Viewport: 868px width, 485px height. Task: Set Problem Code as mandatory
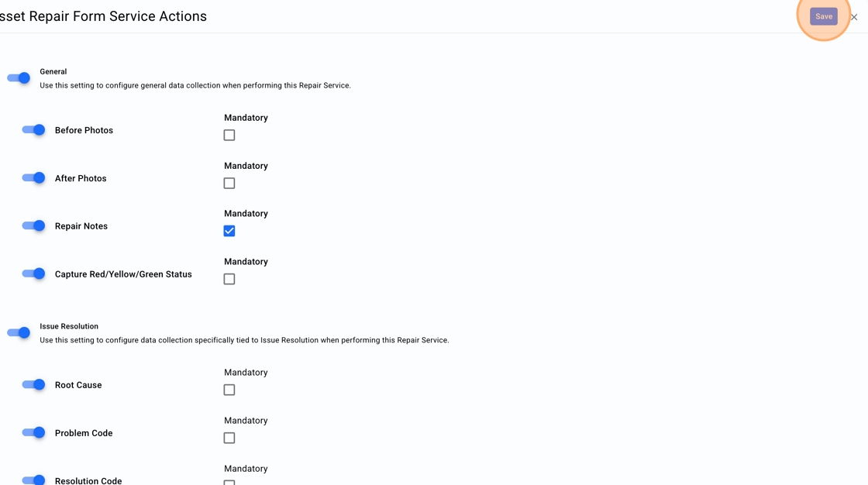229,439
